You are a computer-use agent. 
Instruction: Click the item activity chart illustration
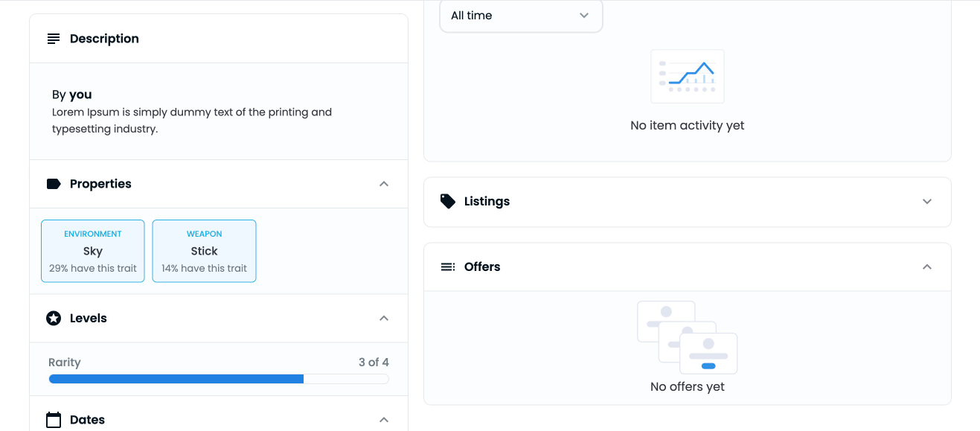tap(687, 77)
